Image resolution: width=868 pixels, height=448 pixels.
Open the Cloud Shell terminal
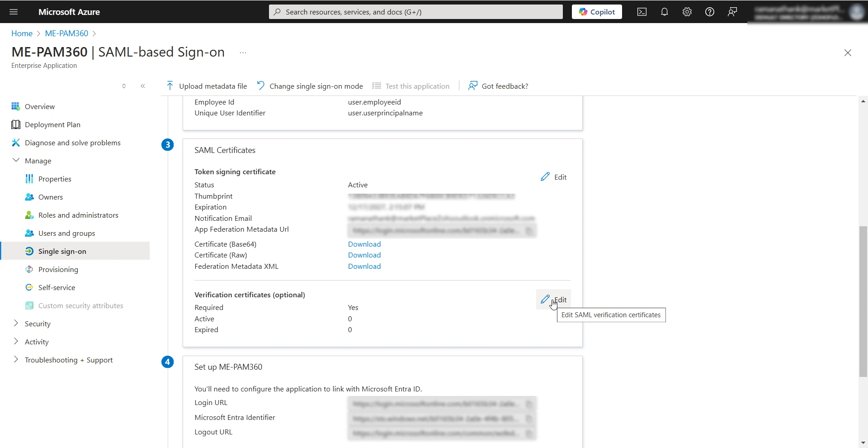(642, 12)
